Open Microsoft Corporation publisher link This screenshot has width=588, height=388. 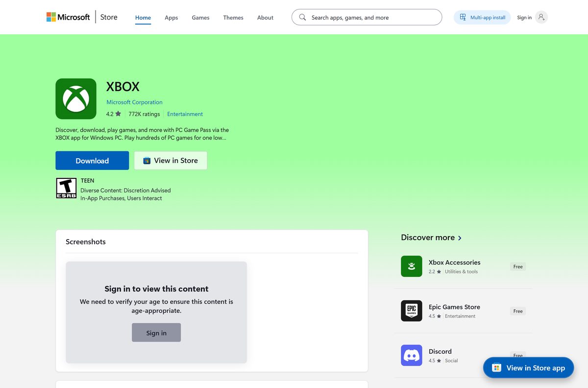134,102
